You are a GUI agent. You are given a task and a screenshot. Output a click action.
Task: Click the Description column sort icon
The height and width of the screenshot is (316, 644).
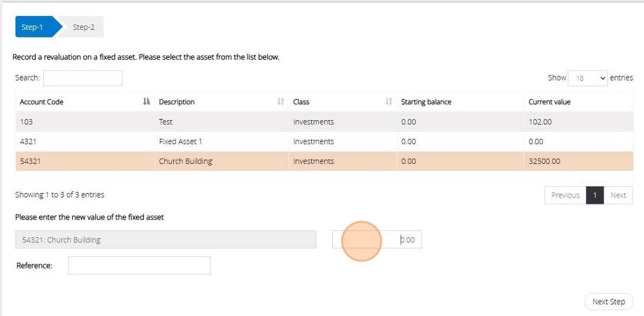[281, 102]
